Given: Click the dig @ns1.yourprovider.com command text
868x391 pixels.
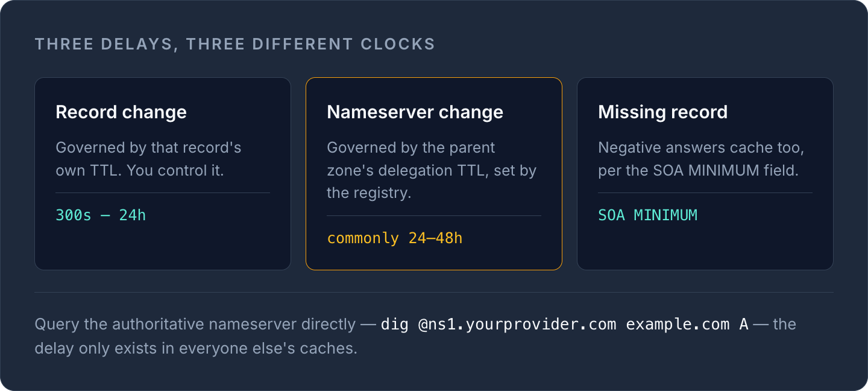Looking at the screenshot, I should tap(498, 325).
